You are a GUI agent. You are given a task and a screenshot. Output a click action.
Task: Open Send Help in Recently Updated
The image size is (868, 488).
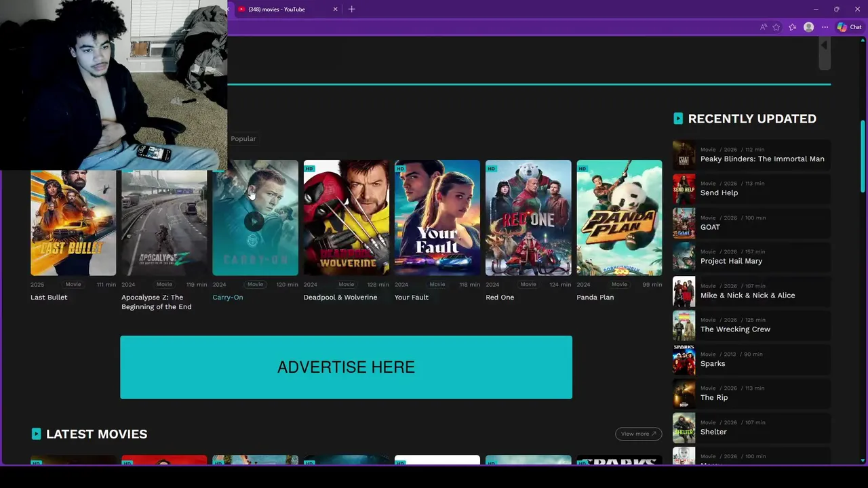coord(751,188)
